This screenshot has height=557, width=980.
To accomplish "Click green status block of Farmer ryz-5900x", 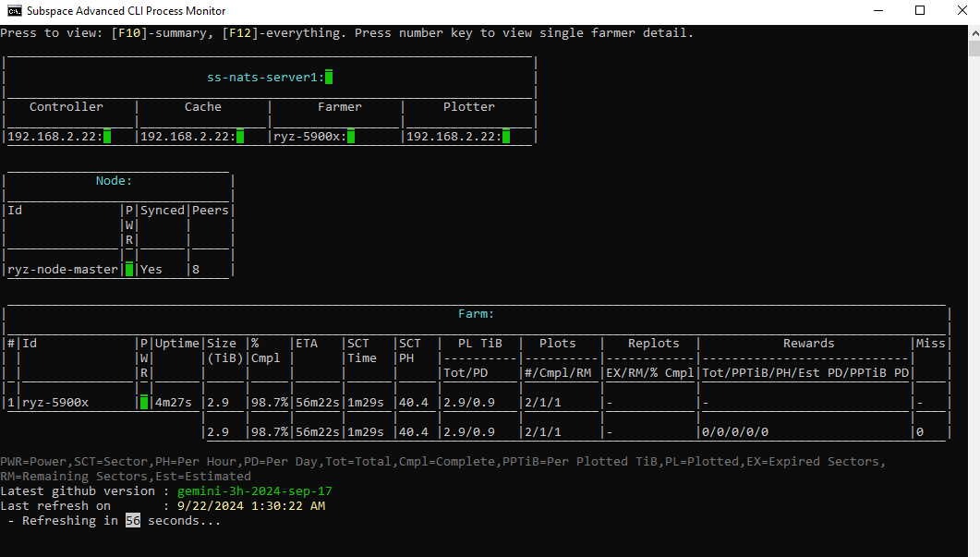I will (x=351, y=137).
